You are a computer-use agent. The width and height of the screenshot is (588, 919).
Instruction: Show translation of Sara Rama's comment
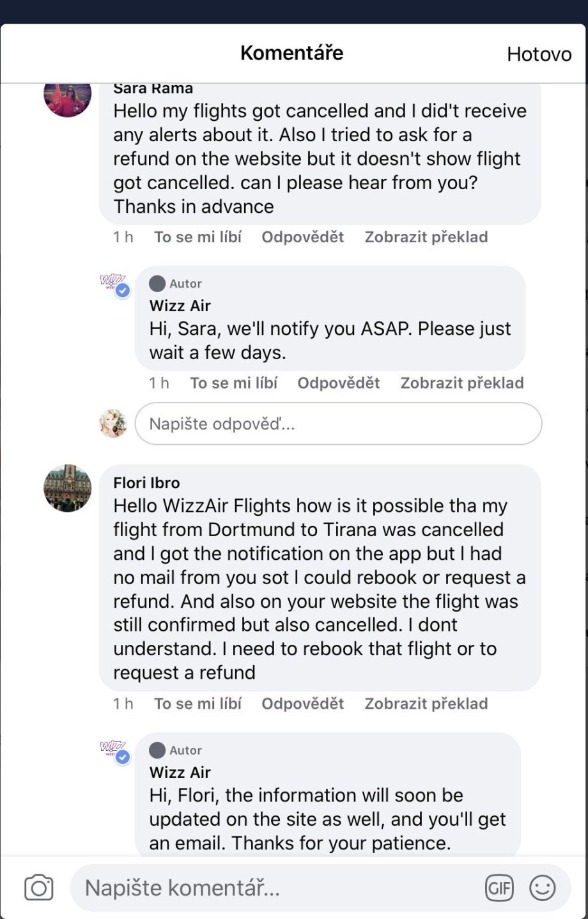point(426,237)
